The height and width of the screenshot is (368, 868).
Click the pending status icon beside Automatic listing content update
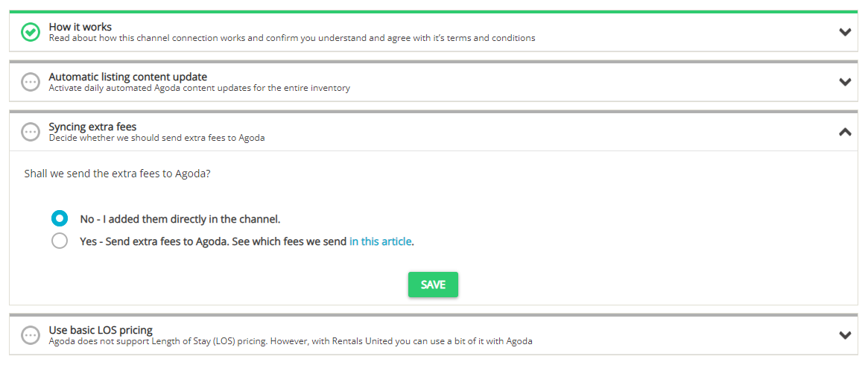pyautogui.click(x=31, y=82)
